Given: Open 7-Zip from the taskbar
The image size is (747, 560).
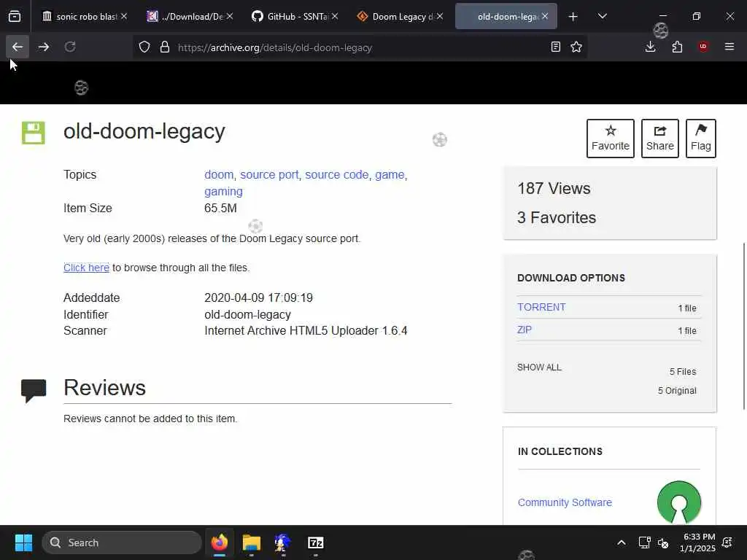Looking at the screenshot, I should [315, 542].
